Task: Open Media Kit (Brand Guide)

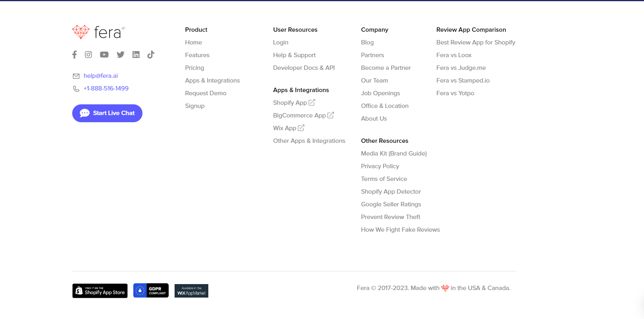Action: (394, 154)
